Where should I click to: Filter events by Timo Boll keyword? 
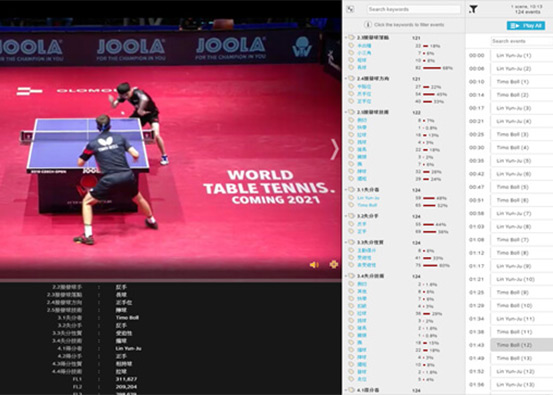pos(367,205)
